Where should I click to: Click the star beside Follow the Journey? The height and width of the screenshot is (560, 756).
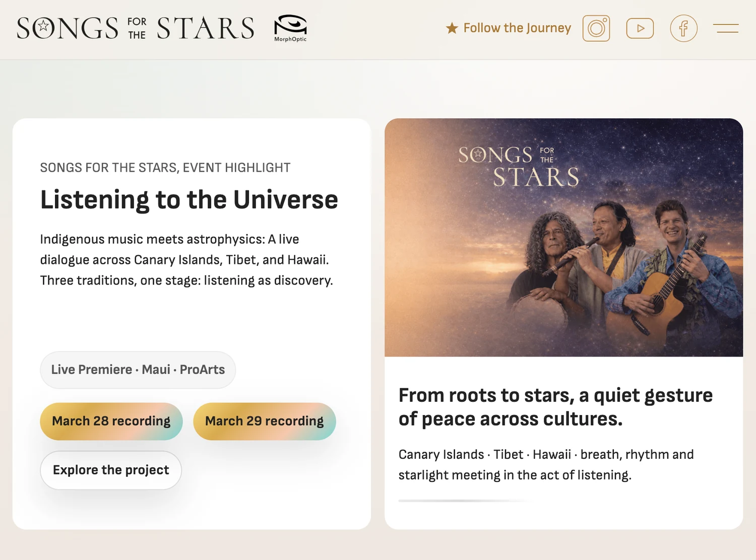(x=452, y=28)
